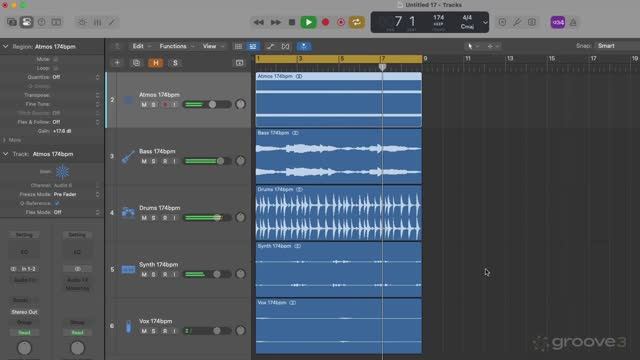
Task: Toggle the region Loop checkbox
Action: (x=55, y=68)
